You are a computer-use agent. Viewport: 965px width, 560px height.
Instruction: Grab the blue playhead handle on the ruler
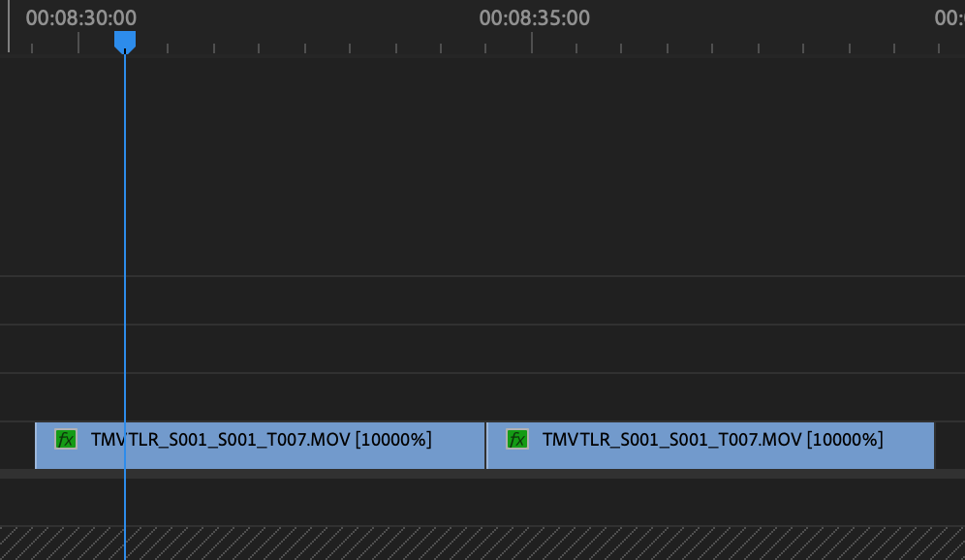(125, 43)
